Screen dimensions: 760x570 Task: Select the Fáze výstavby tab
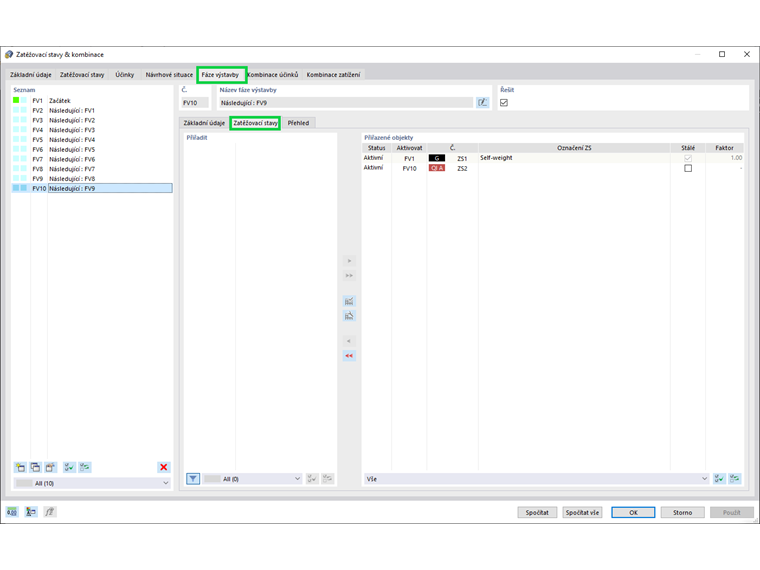coord(221,75)
